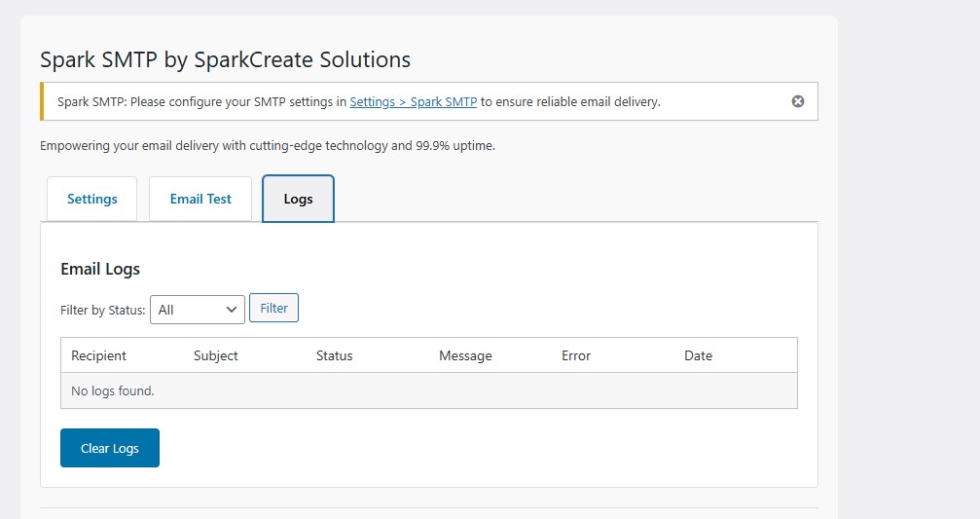Open the Settings > Spark SMTP link
The width and height of the screenshot is (980, 519).
click(413, 101)
